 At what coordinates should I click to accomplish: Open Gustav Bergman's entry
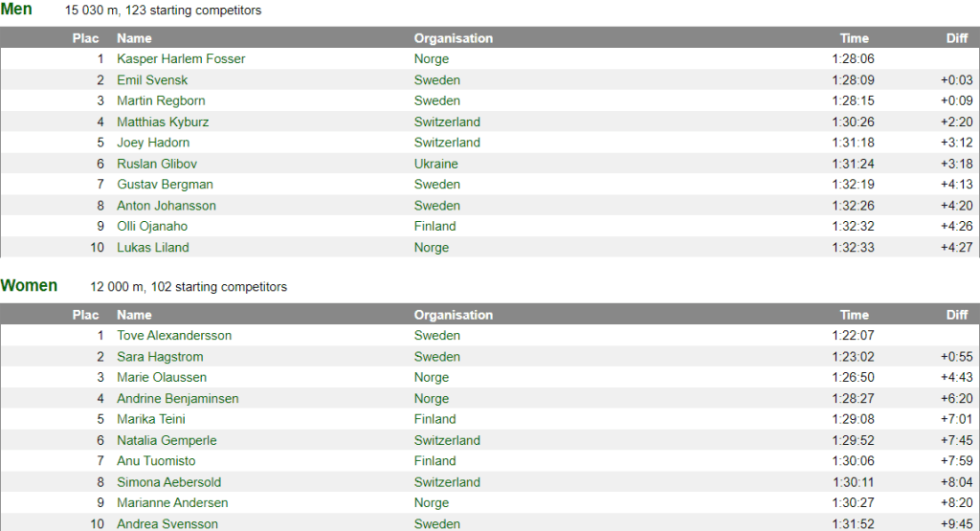tap(165, 185)
